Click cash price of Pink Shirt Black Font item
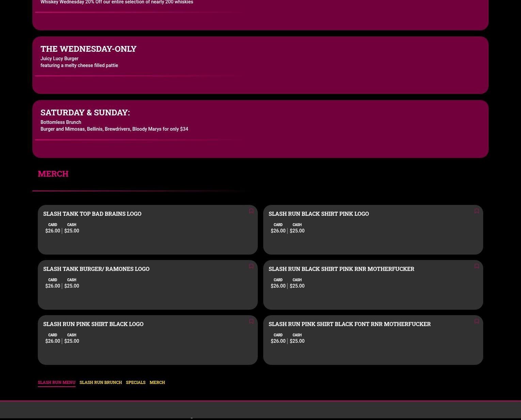 click(x=297, y=341)
